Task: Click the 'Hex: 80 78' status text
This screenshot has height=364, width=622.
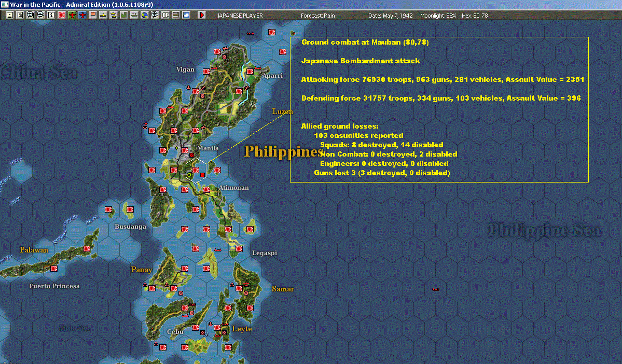Action: [475, 16]
